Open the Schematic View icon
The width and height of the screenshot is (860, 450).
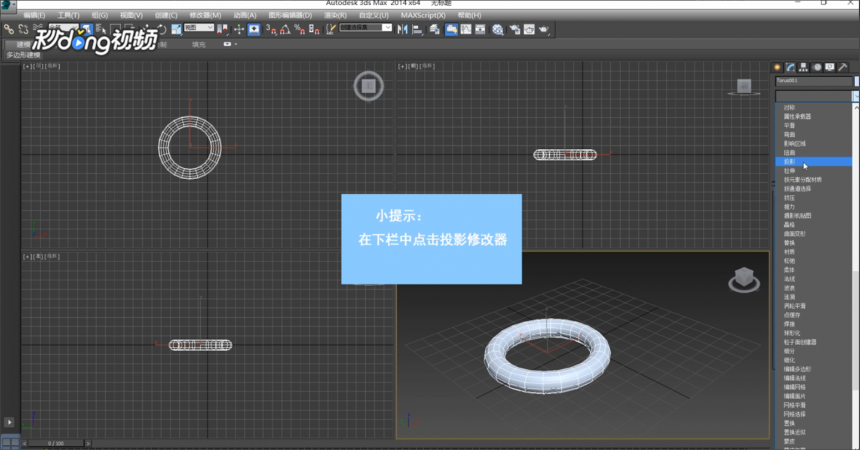(480, 29)
